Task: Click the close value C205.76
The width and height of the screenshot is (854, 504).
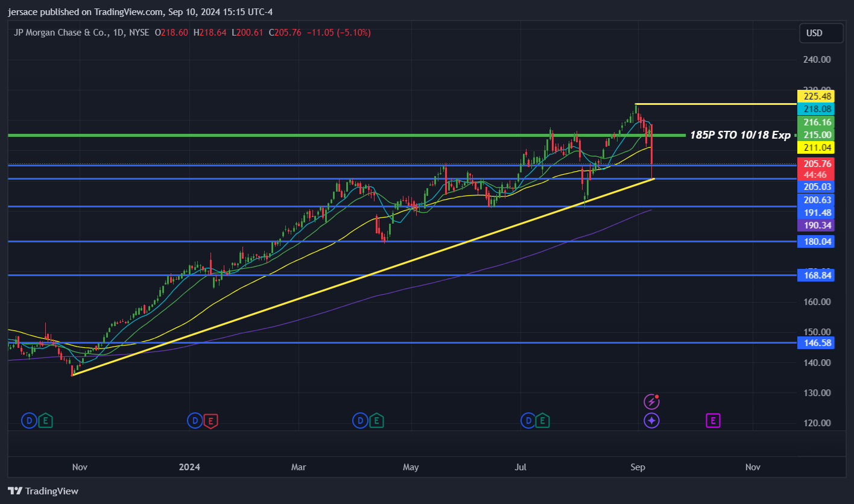Action: point(285,33)
